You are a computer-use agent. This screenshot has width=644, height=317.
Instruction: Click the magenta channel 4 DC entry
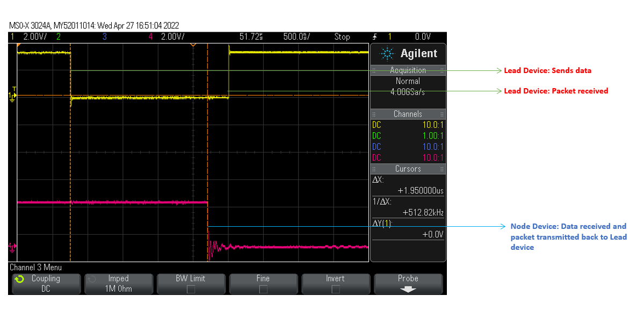tap(377, 157)
